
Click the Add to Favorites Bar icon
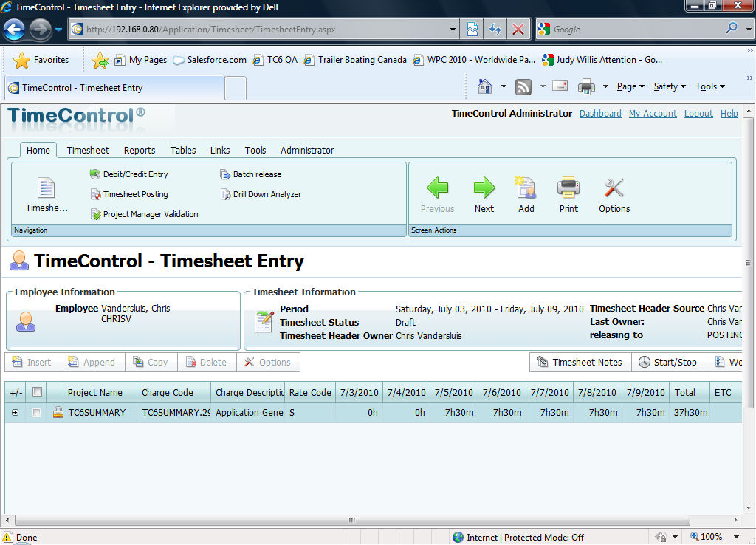coord(100,60)
